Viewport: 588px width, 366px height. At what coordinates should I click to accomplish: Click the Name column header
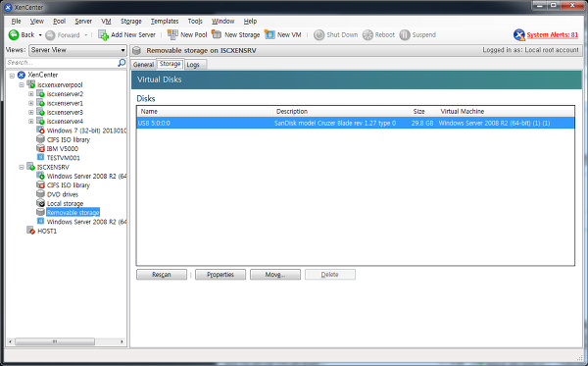(205, 112)
